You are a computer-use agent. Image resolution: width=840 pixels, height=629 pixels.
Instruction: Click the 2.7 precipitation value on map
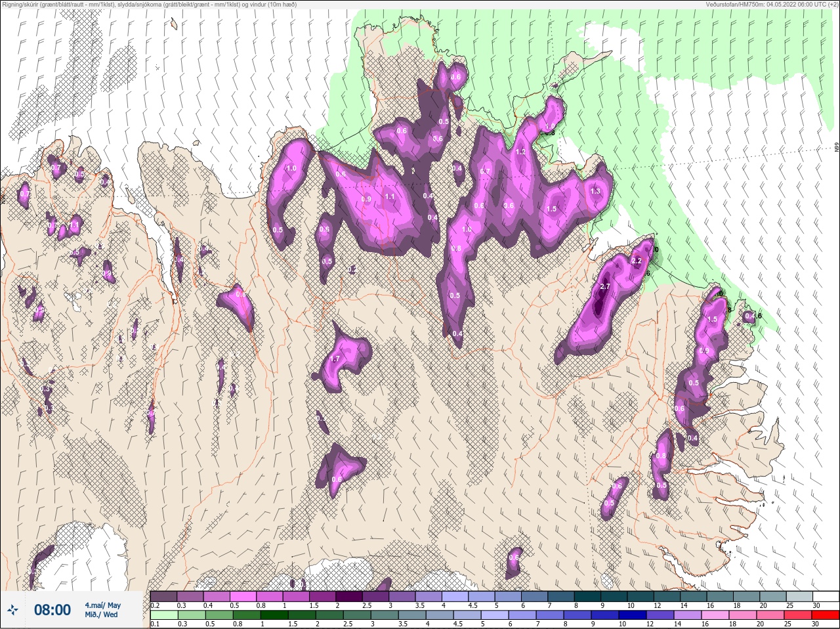coord(605,287)
